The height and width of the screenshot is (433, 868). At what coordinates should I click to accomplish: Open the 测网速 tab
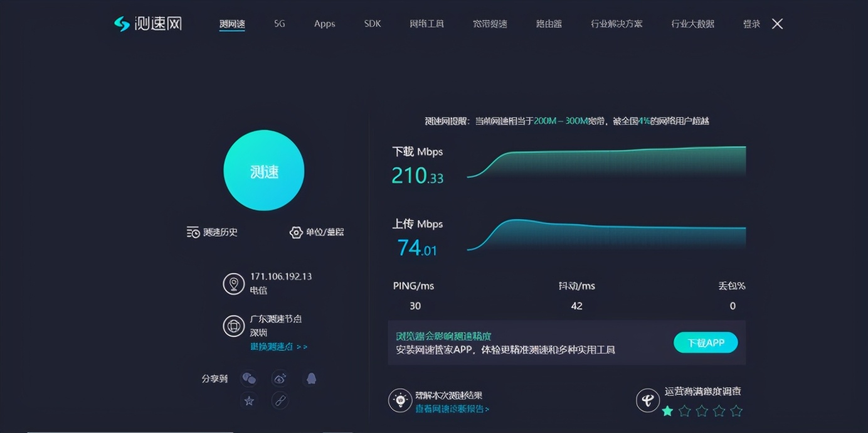[232, 24]
